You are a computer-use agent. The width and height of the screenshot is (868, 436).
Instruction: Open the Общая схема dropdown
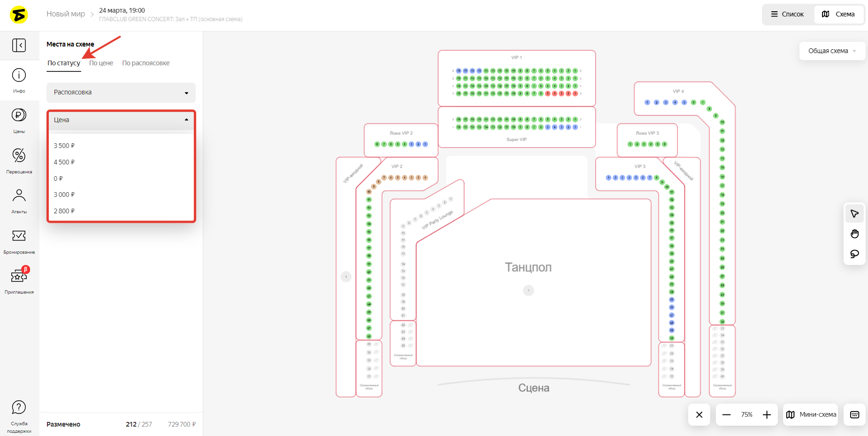pyautogui.click(x=832, y=51)
